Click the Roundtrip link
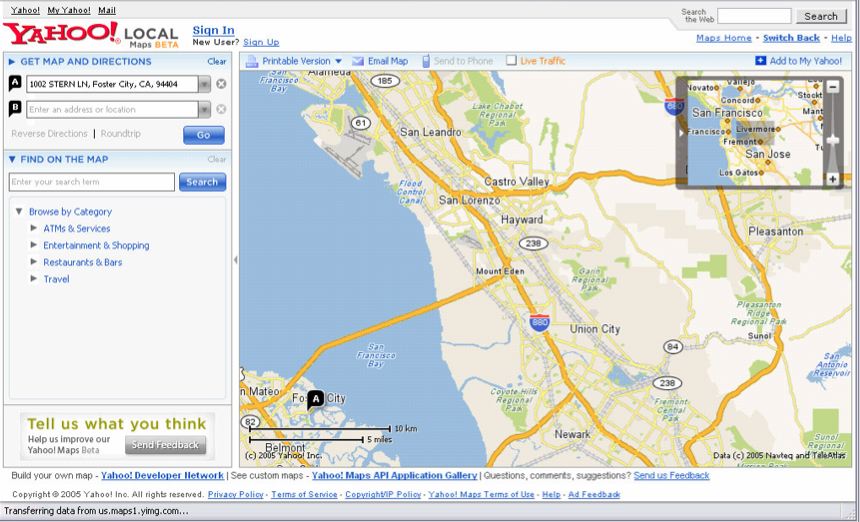 pos(121,134)
